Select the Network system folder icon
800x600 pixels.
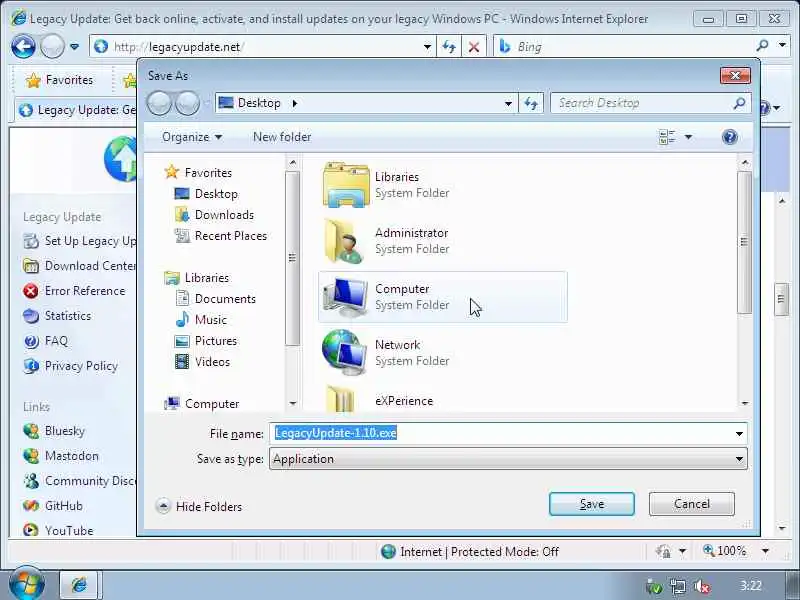[344, 353]
